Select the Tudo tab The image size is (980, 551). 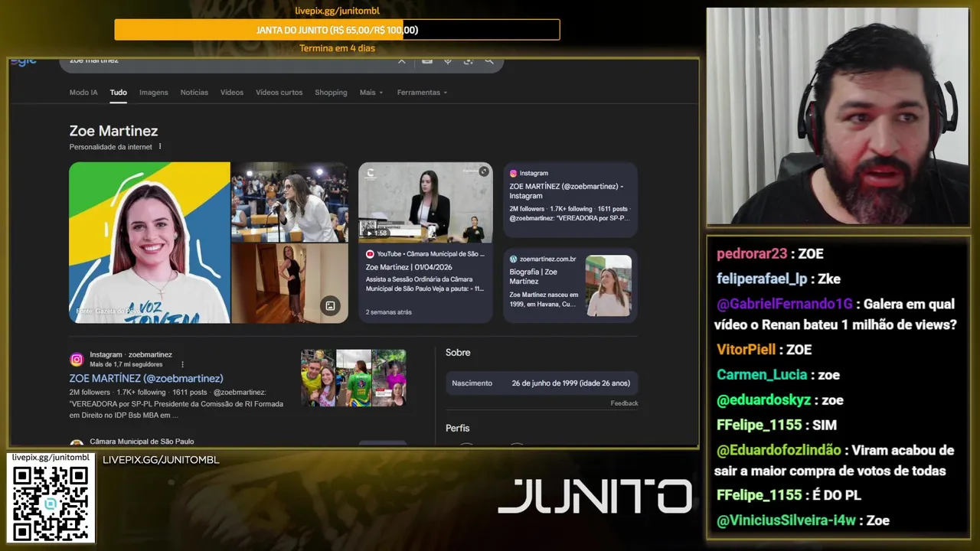click(x=118, y=93)
